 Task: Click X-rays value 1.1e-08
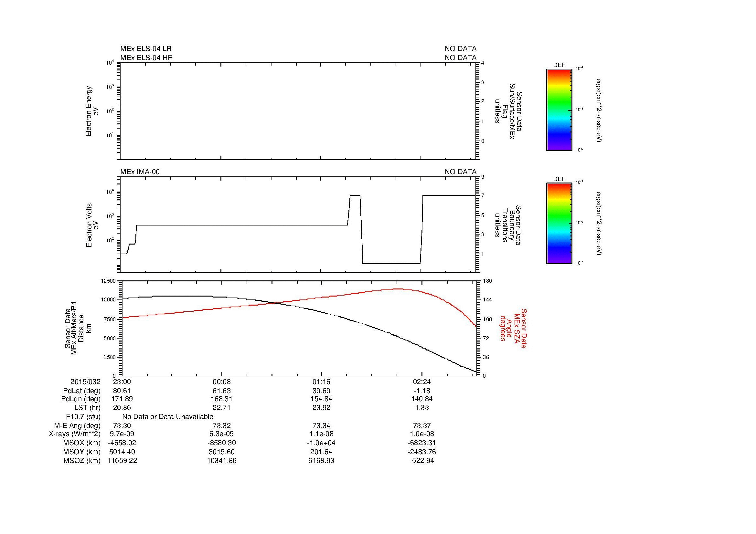(321, 434)
